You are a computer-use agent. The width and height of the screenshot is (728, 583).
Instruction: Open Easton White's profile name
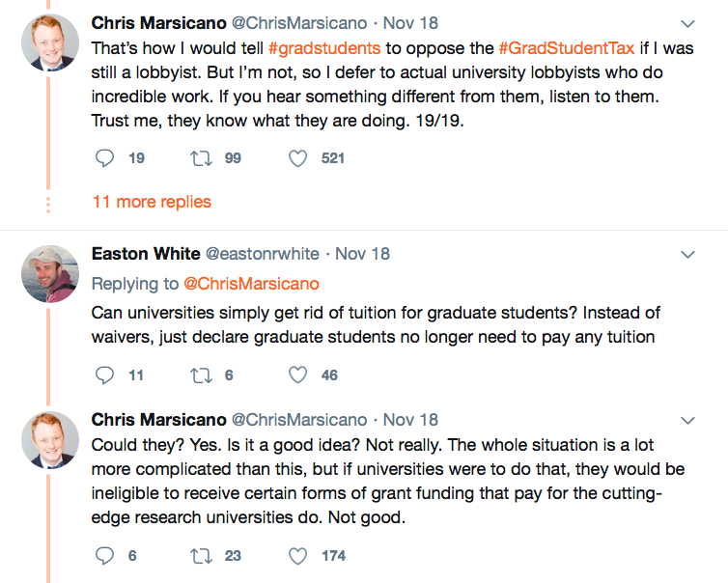(x=145, y=254)
